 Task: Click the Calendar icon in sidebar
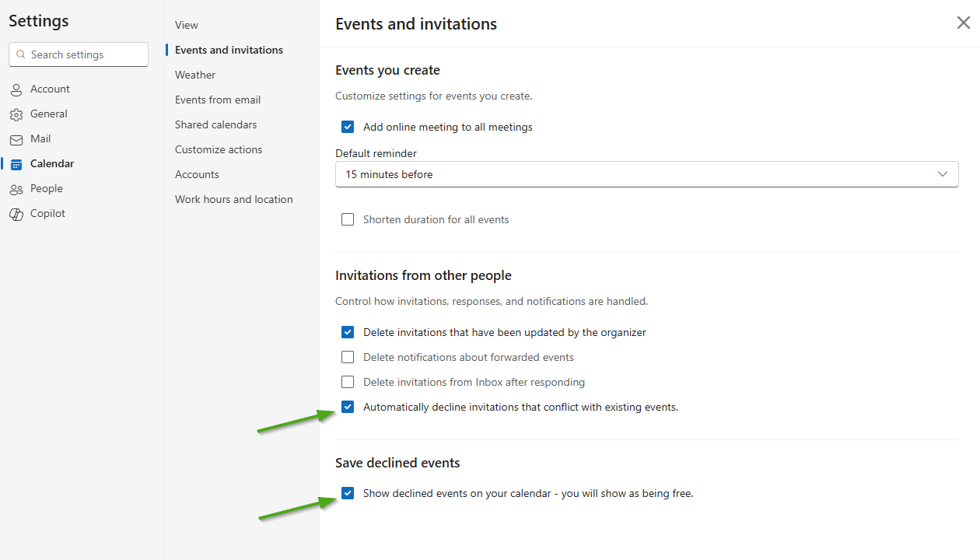tap(16, 164)
